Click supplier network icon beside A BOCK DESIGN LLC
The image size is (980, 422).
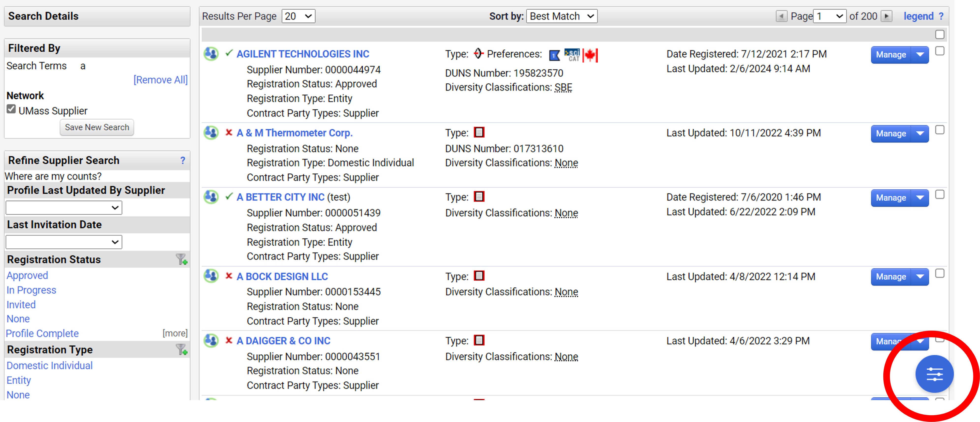pos(211,276)
